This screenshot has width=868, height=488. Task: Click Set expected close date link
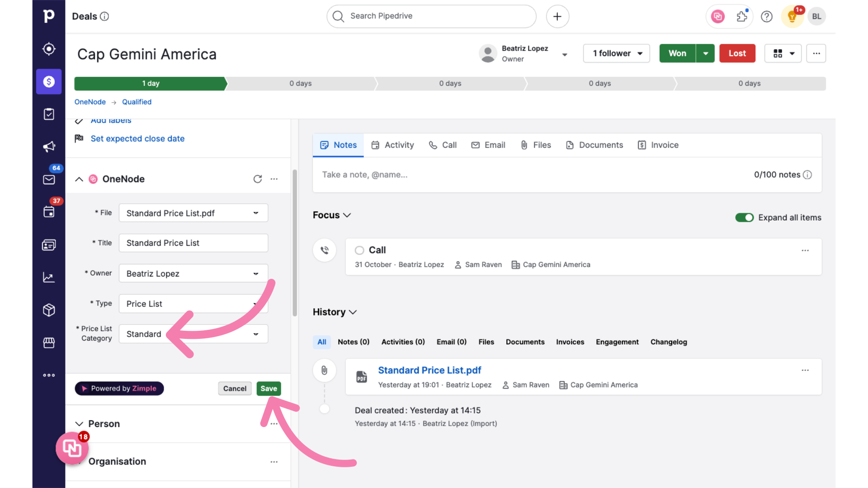click(x=137, y=139)
